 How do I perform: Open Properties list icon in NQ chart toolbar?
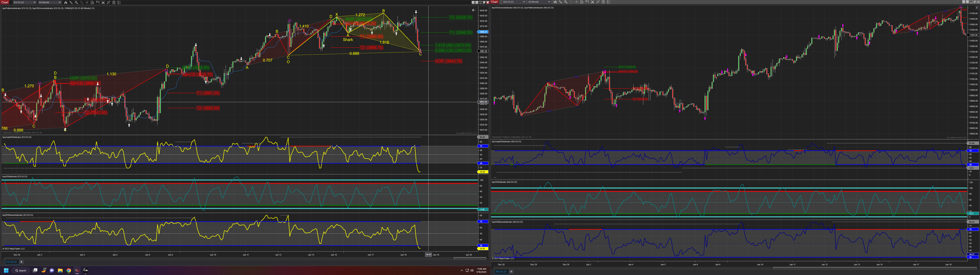609,2
